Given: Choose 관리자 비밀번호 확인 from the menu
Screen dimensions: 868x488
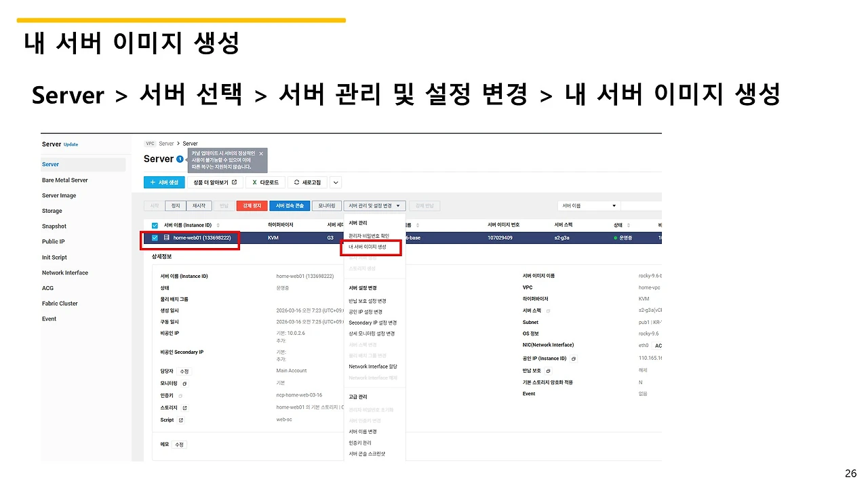Looking at the screenshot, I should click(x=369, y=235).
